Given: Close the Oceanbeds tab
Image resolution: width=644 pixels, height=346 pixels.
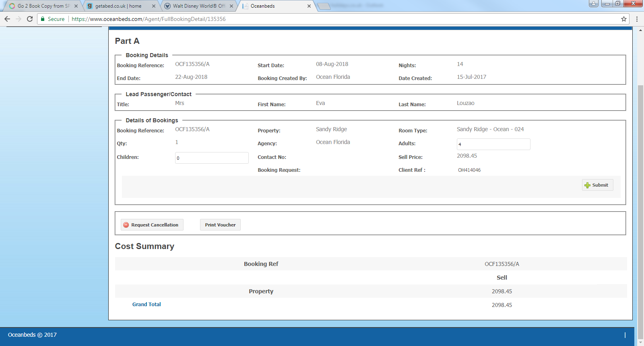Looking at the screenshot, I should coord(309,6).
